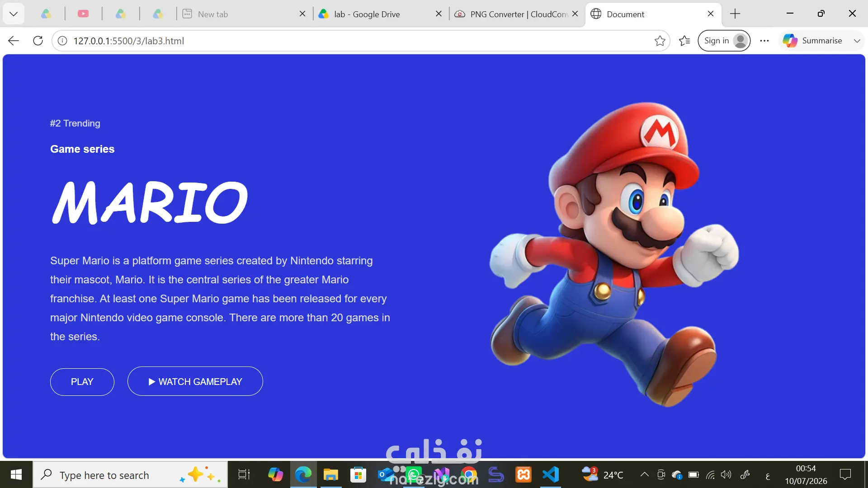Open the favourites list

pyautogui.click(x=684, y=41)
